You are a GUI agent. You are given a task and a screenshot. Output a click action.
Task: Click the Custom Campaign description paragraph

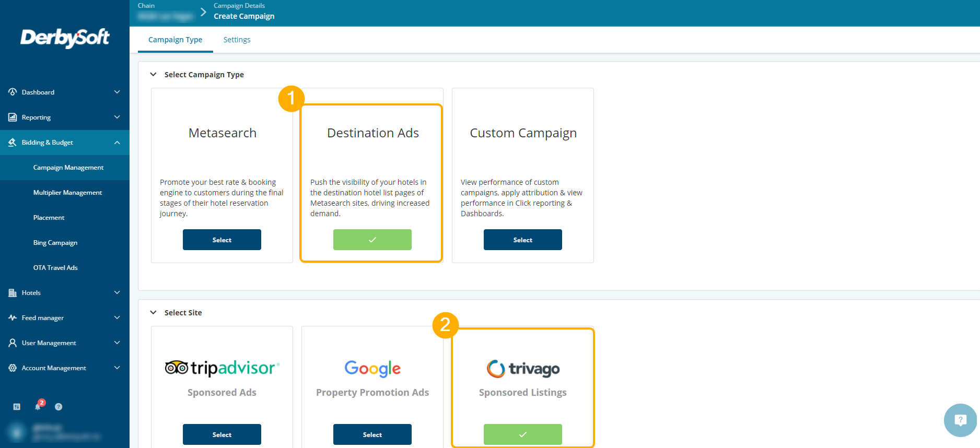tap(521, 198)
